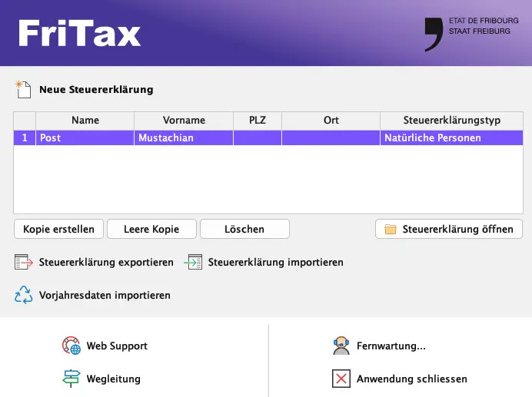Click the blue recycle arrows icon
The image size is (532, 397).
pyautogui.click(x=24, y=295)
